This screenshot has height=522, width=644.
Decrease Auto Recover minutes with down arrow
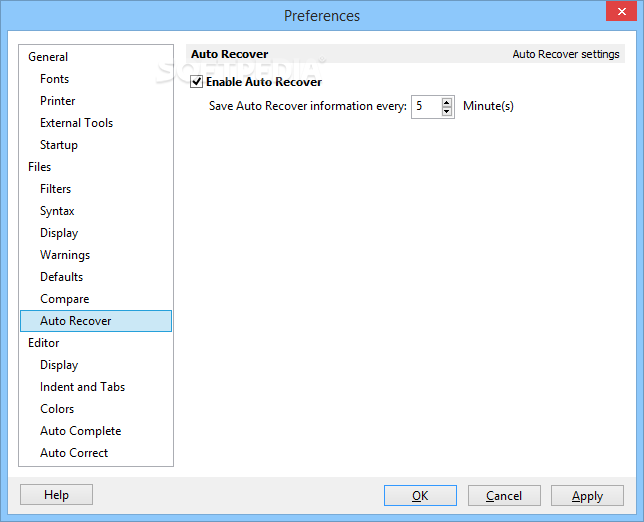446,111
